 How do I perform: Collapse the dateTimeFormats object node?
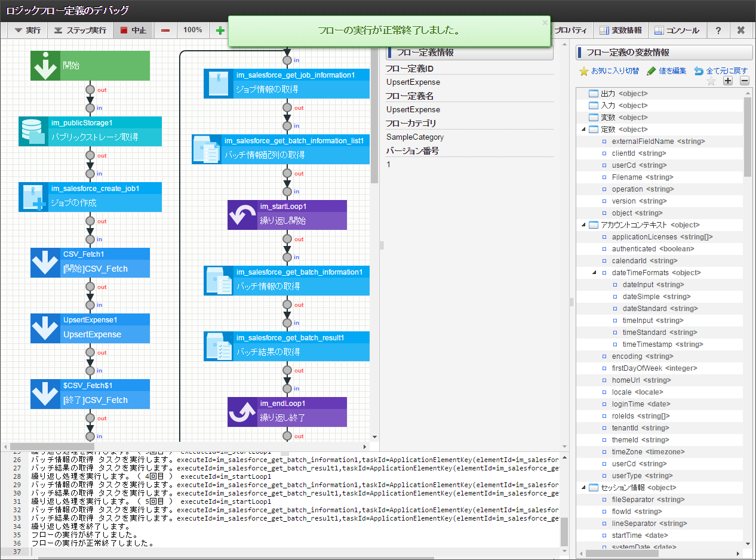click(x=594, y=273)
